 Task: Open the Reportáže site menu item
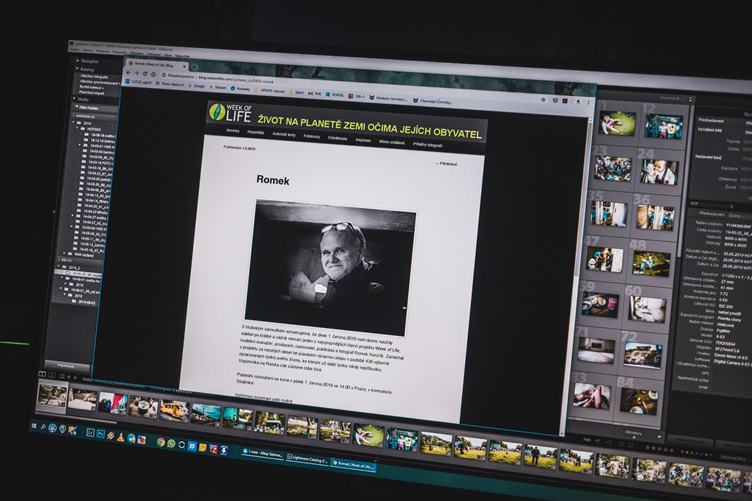click(x=256, y=132)
